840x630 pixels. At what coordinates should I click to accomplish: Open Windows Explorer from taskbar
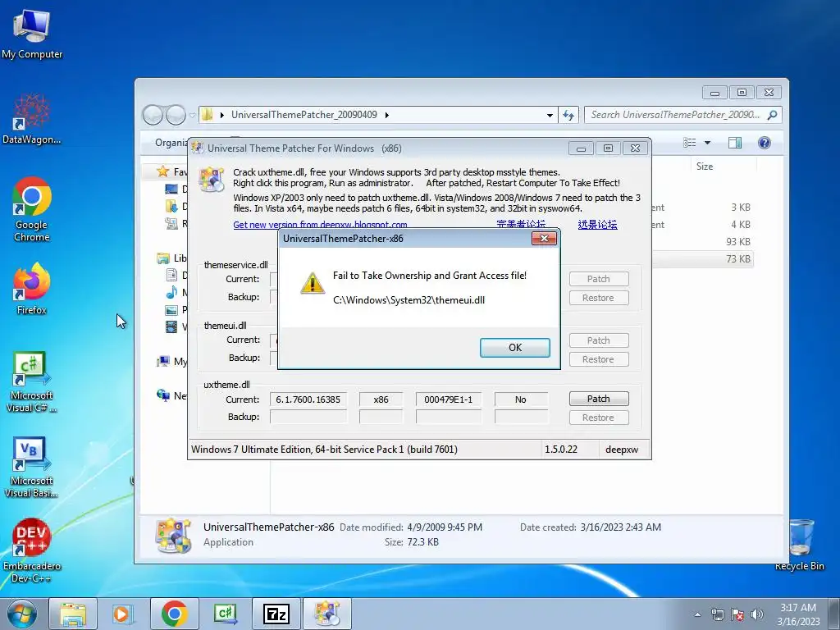73,614
